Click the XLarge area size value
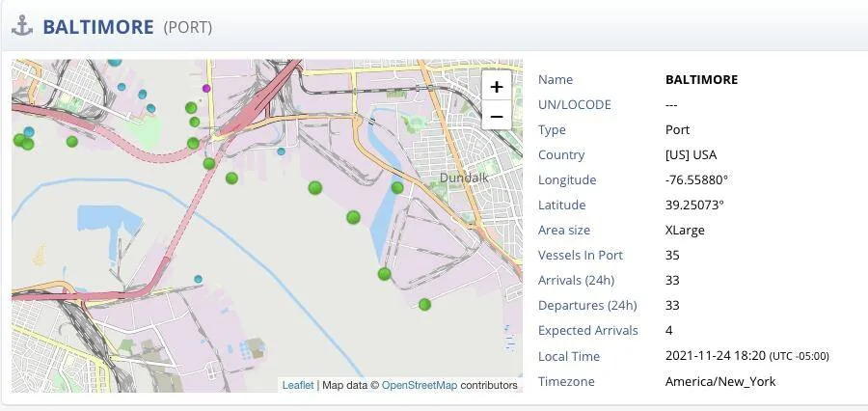The width and height of the screenshot is (868, 411). (685, 230)
